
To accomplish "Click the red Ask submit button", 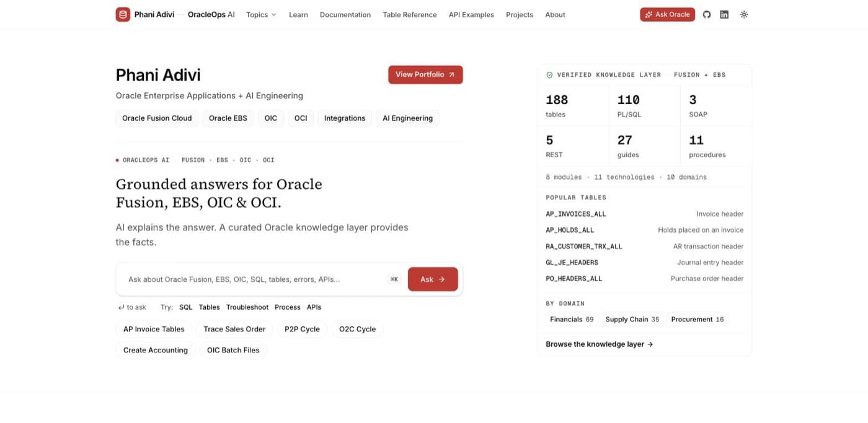I will [x=433, y=279].
